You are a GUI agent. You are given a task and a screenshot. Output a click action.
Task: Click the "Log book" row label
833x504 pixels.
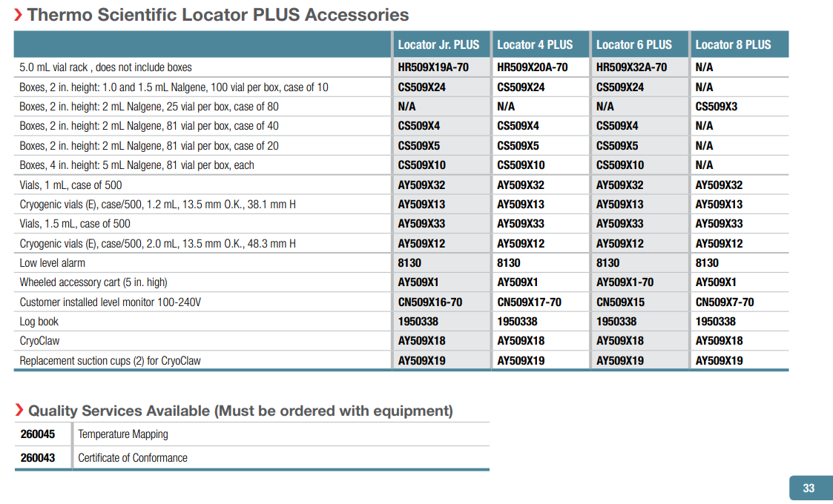(39, 322)
